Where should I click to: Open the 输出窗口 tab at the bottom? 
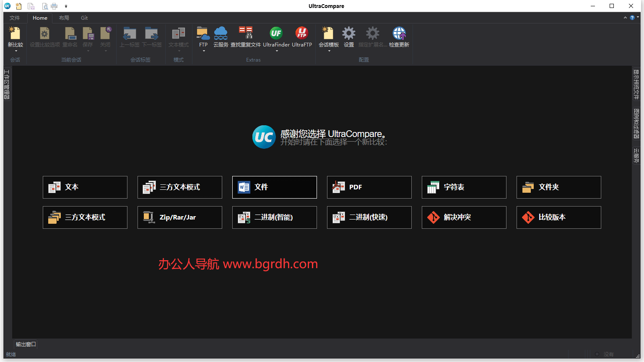click(x=26, y=344)
